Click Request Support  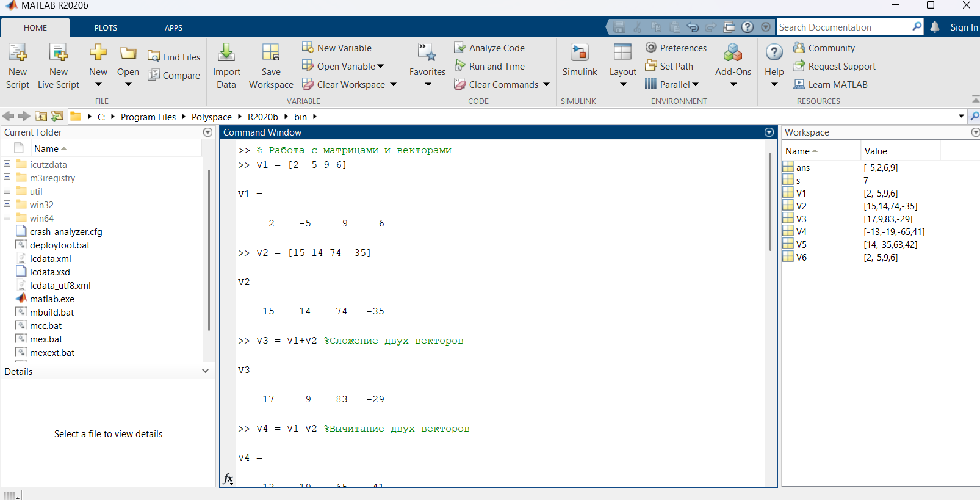(834, 66)
